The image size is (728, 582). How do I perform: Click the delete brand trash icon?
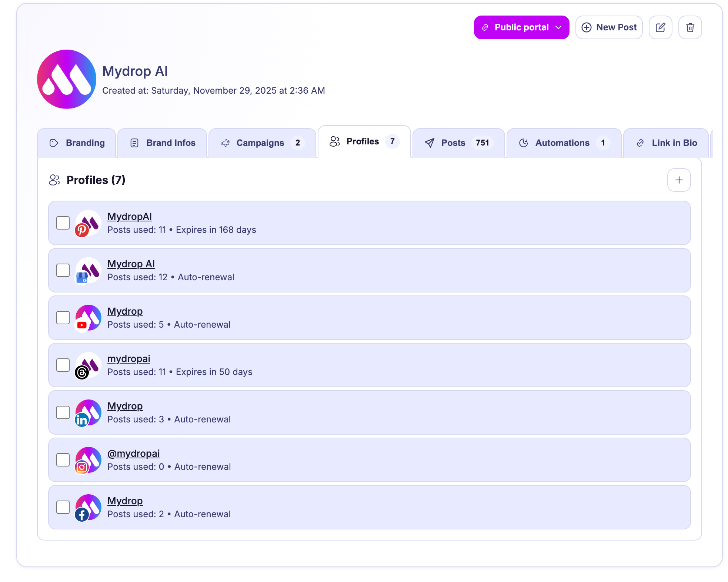[x=690, y=27]
